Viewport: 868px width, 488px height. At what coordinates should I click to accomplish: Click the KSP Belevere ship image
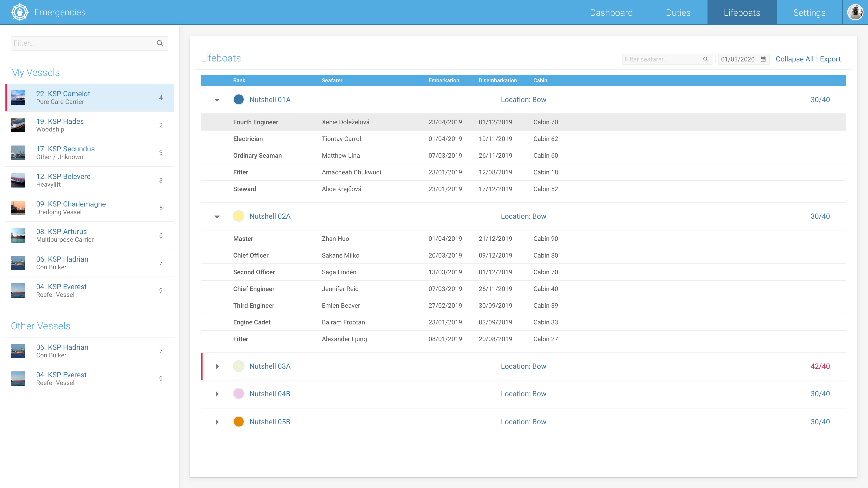point(18,180)
